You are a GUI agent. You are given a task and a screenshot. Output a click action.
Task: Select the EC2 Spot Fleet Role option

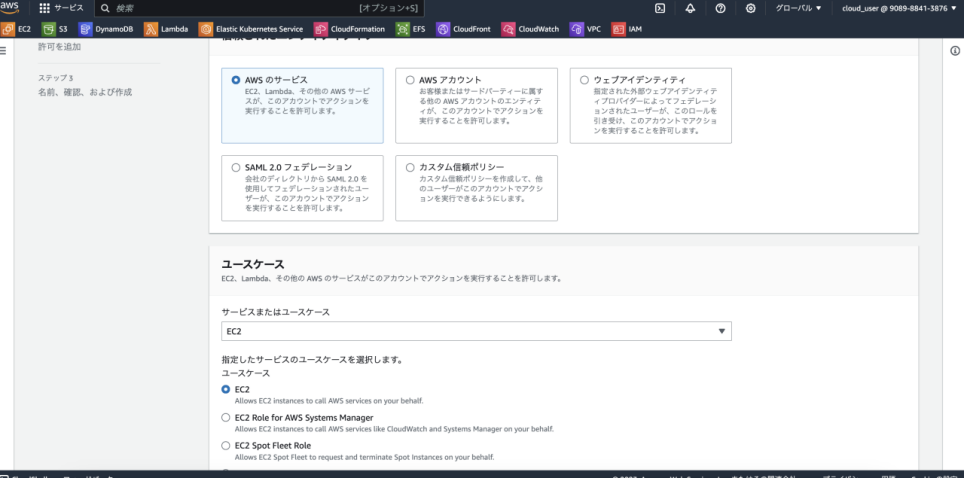tap(226, 445)
